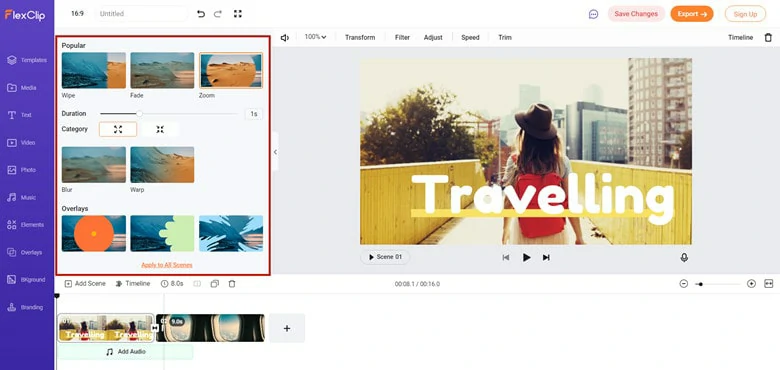This screenshot has width=780, height=370.
Task: Click Add Audio track
Action: (x=125, y=352)
